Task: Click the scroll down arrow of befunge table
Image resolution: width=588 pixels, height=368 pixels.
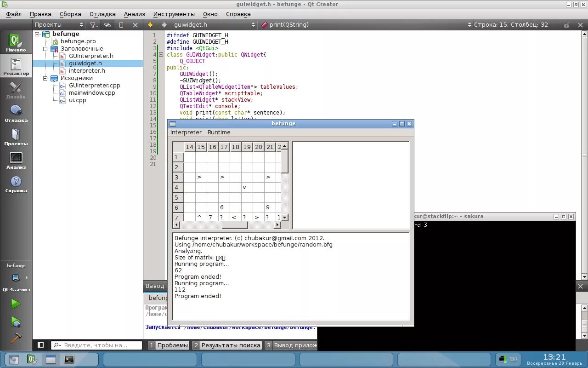Action: [x=285, y=217]
